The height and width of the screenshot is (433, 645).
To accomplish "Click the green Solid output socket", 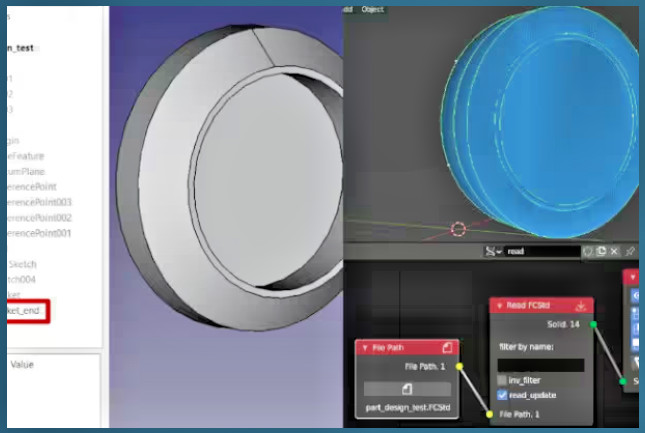I will [x=593, y=324].
